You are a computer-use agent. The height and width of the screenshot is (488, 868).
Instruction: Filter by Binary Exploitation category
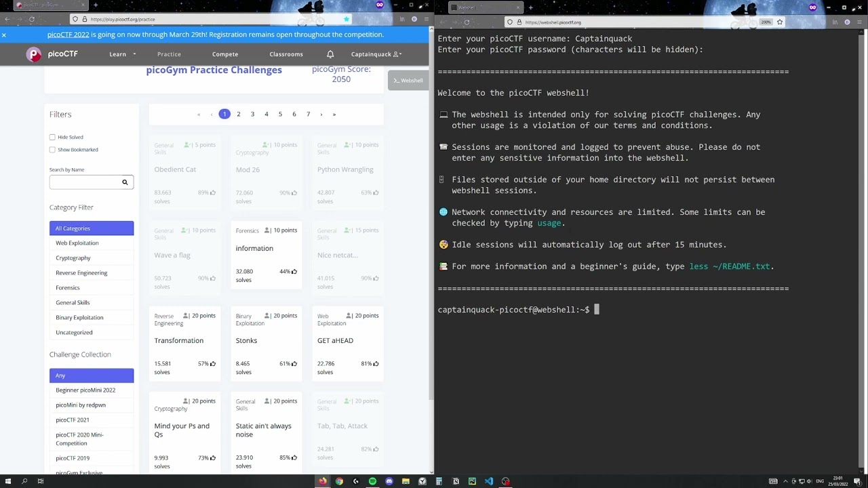pos(92,318)
